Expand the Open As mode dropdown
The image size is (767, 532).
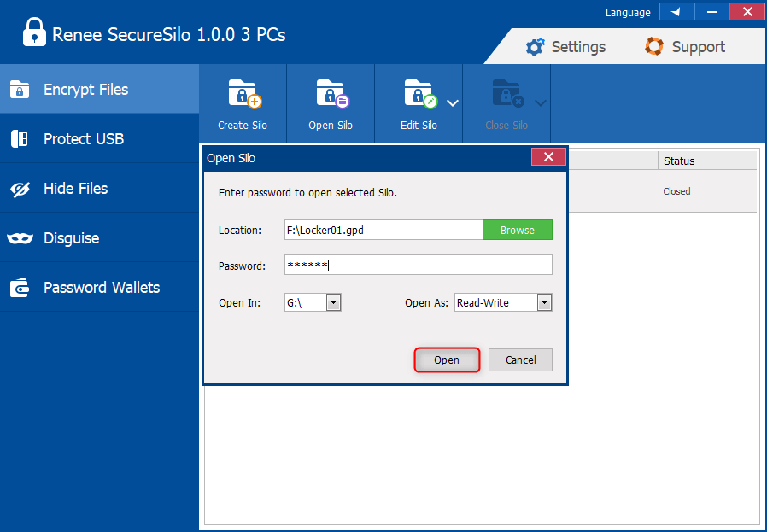click(544, 302)
